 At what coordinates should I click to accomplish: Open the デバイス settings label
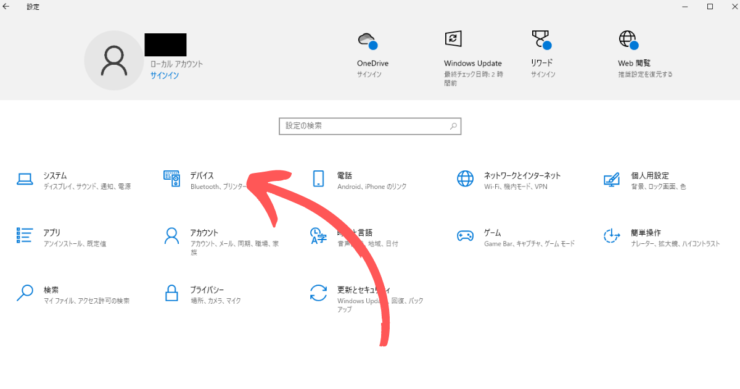point(202,175)
